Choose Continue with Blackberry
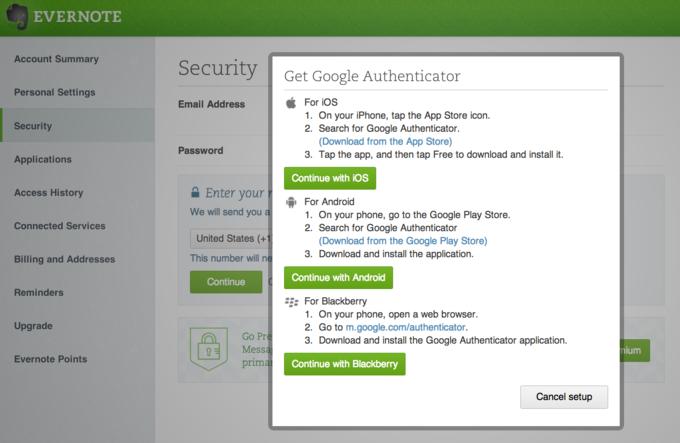The height and width of the screenshot is (443, 680). [344, 364]
